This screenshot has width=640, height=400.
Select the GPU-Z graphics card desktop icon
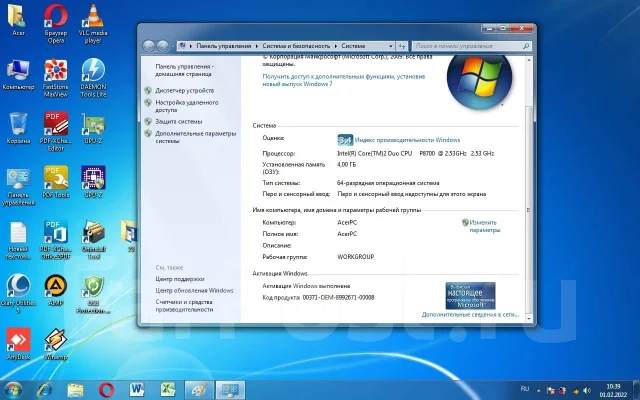point(93,128)
